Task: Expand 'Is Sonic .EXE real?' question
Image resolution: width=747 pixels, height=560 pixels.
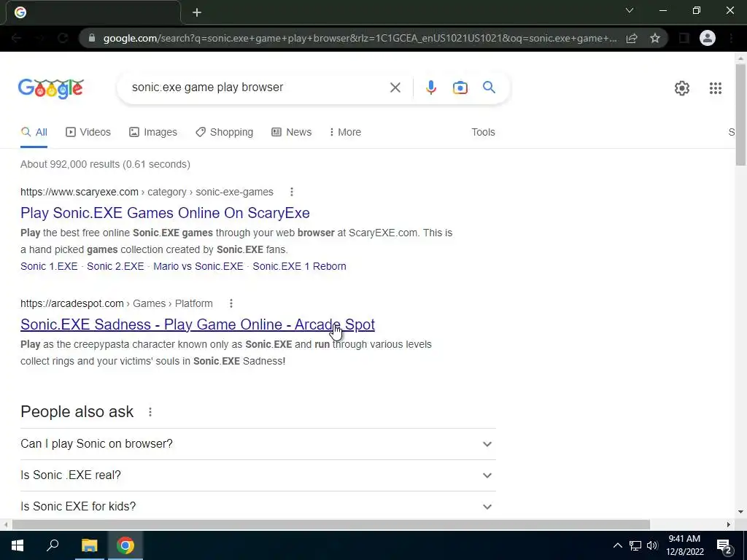Action: pyautogui.click(x=258, y=475)
